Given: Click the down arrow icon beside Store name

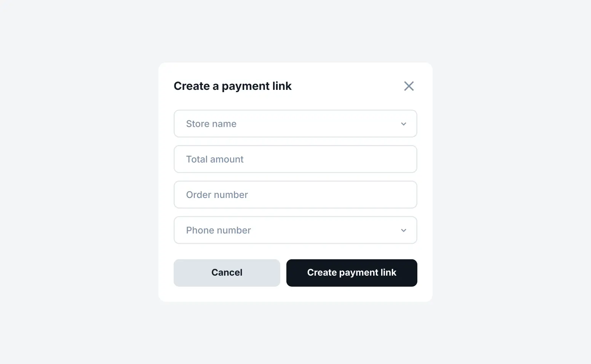Looking at the screenshot, I should [404, 124].
